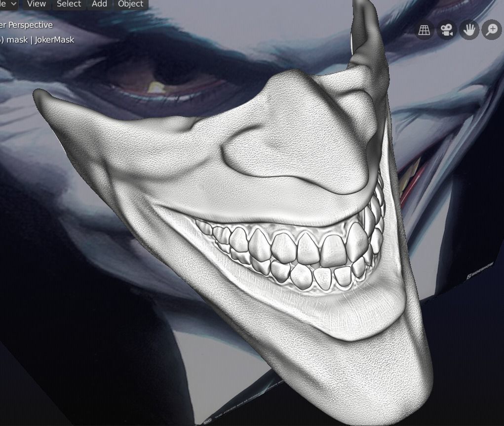Open the Object menu
Viewport: 504px width, 426px height.
[130, 4]
